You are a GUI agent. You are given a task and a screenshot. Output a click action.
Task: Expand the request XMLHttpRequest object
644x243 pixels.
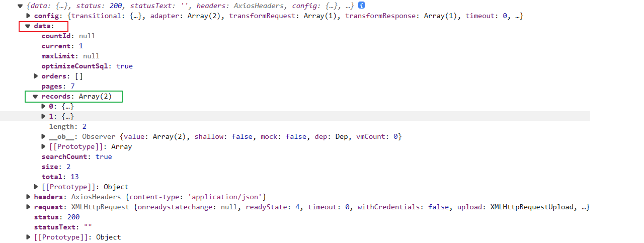[x=29, y=207]
